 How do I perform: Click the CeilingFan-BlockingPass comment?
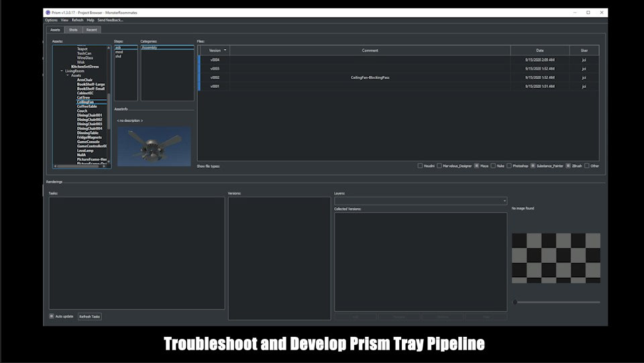pyautogui.click(x=370, y=78)
